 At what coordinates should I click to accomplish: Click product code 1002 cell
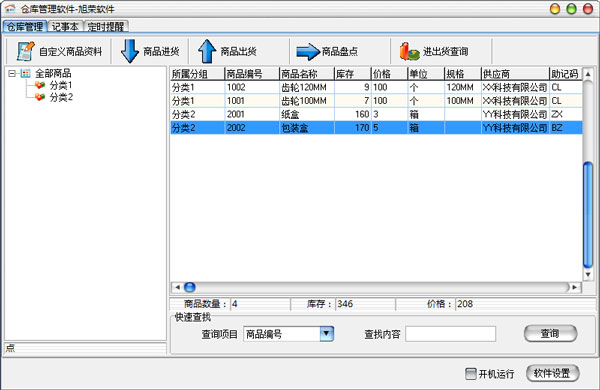tap(252, 87)
